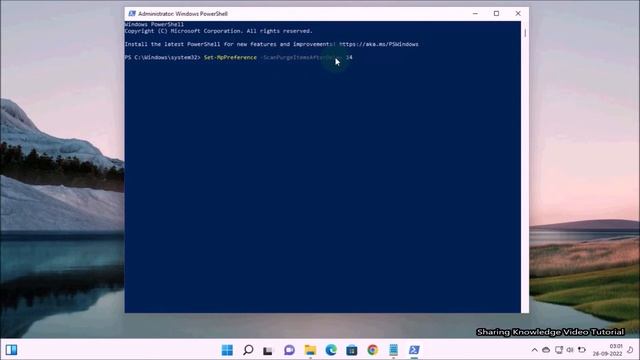This screenshot has width=640, height=360.
Task: Launch Google Chrome from taskbar
Action: (x=372, y=350)
